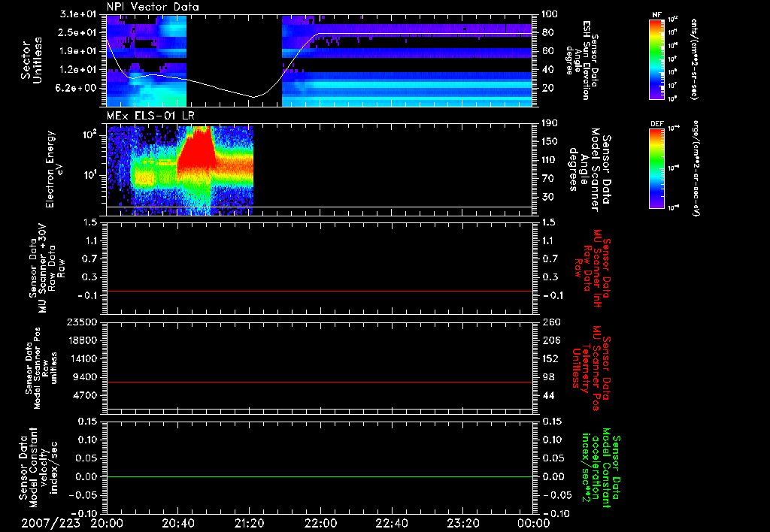This screenshot has height=532, width=770.
Task: Click the "22:00" time axis label
Action: click(320, 523)
